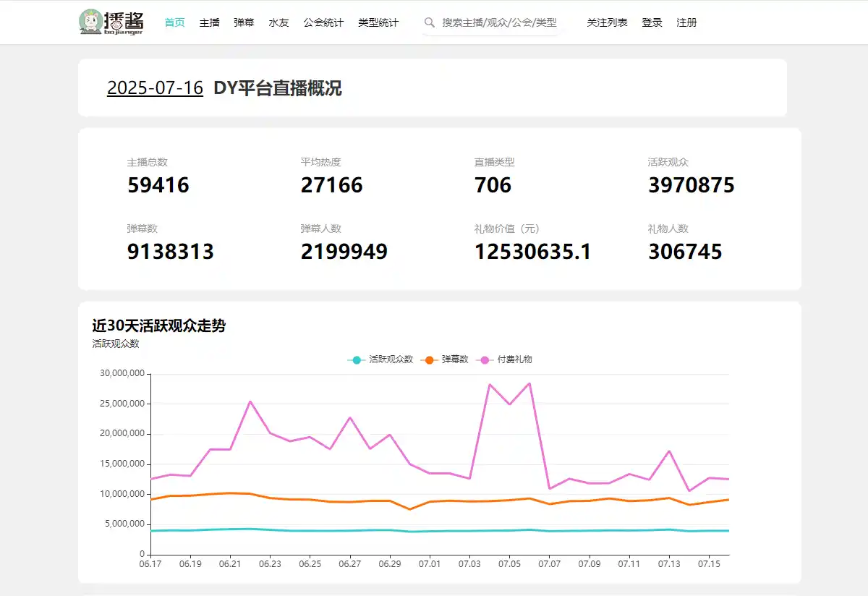Toggle the 弹幕数 legend series
Viewport: 868px width, 596px height.
point(444,359)
